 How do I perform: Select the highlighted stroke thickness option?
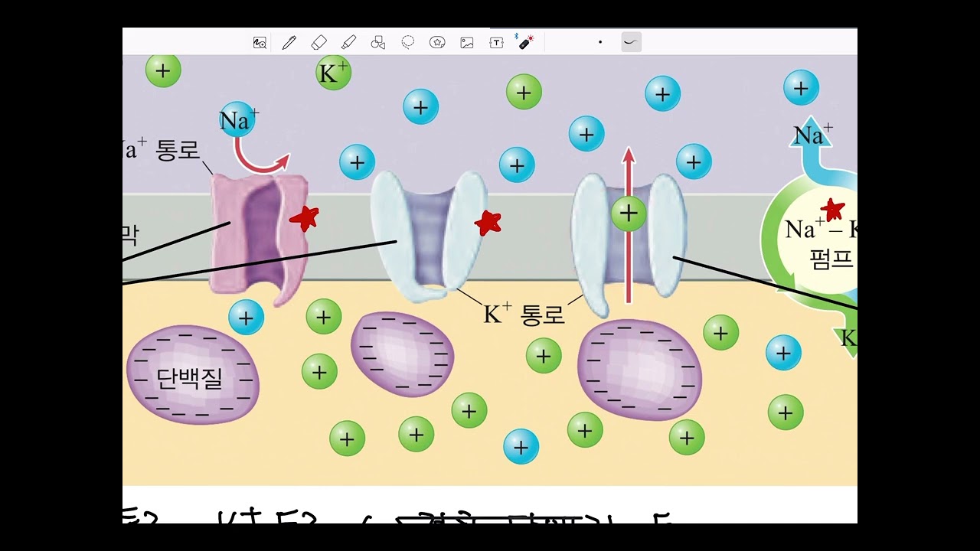pyautogui.click(x=631, y=42)
